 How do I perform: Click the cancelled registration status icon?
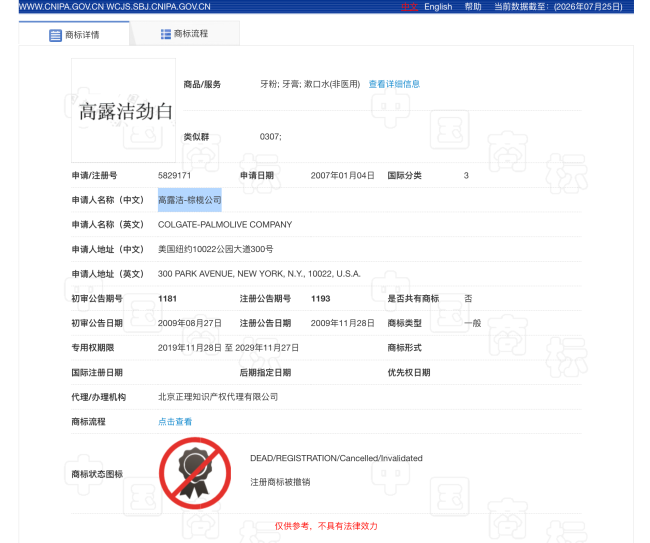(x=195, y=473)
